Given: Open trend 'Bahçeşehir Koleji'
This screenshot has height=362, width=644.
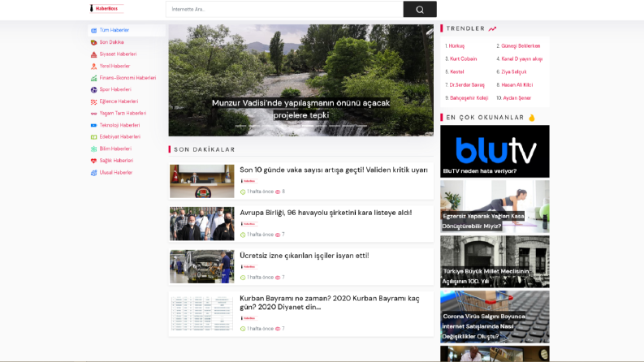Looking at the screenshot, I should click(469, 98).
